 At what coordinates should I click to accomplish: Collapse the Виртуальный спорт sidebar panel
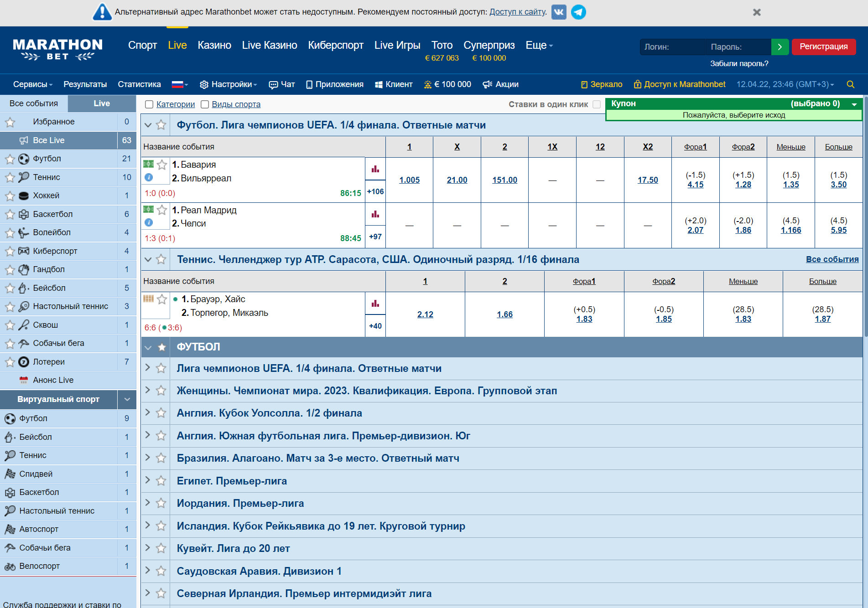[127, 399]
